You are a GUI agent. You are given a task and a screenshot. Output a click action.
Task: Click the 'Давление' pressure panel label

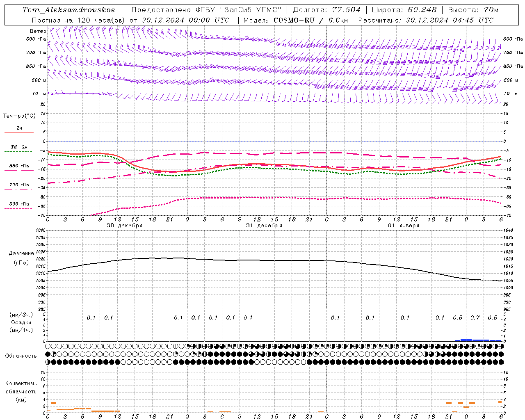[x=21, y=253]
